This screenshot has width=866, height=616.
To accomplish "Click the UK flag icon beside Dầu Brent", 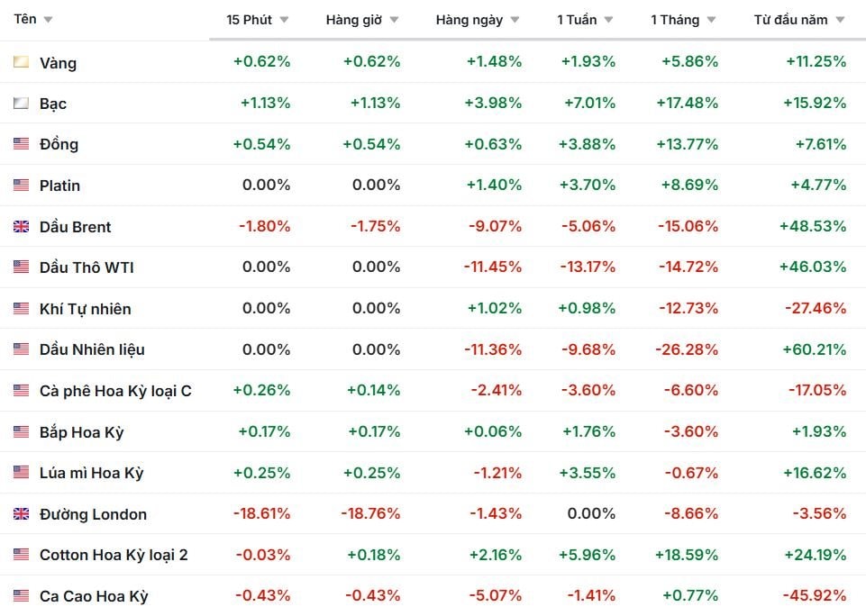I will tap(22, 227).
